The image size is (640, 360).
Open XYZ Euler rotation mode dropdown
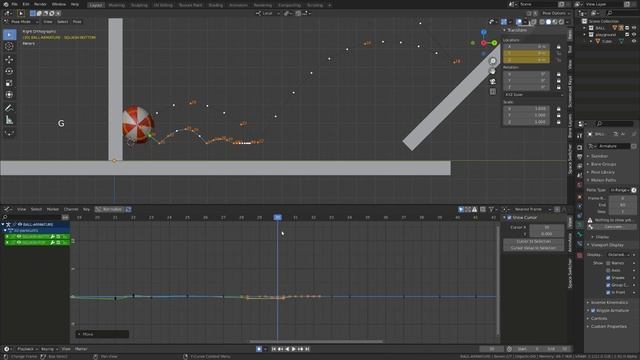pos(533,95)
